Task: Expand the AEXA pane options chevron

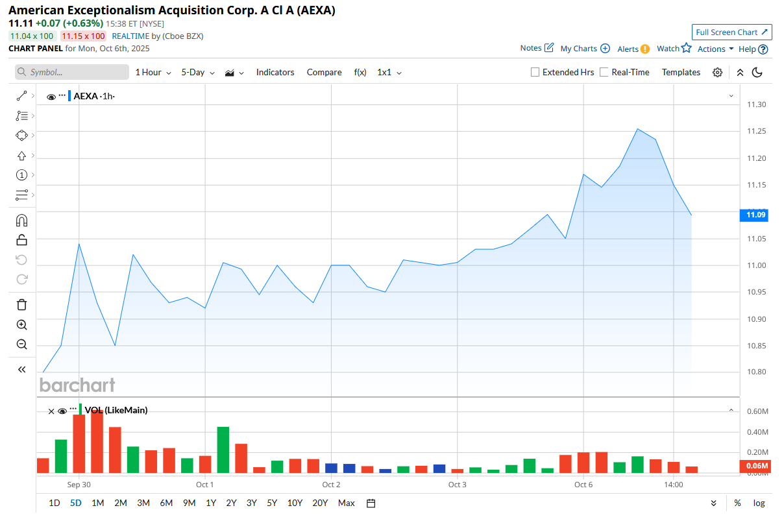Action: (731, 96)
